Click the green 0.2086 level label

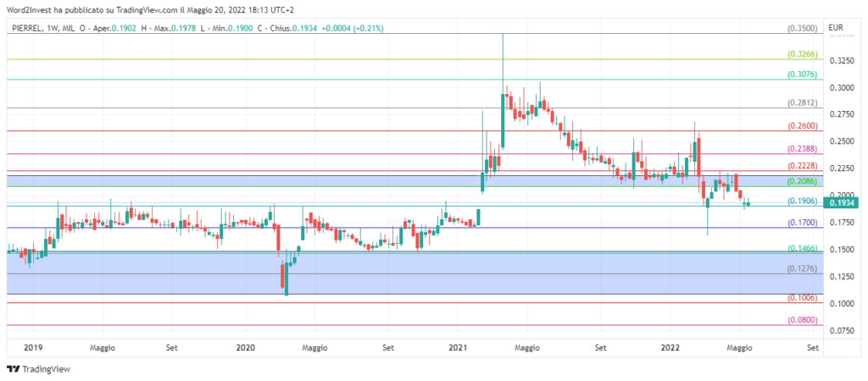tap(802, 182)
